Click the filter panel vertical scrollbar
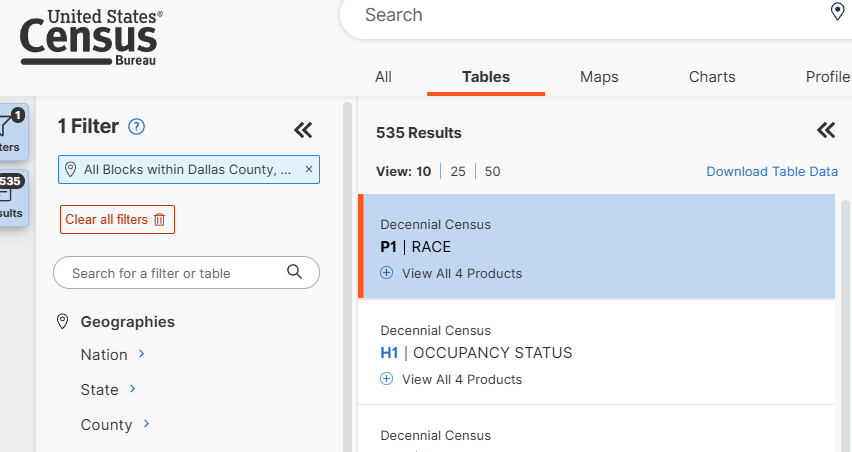 347,277
